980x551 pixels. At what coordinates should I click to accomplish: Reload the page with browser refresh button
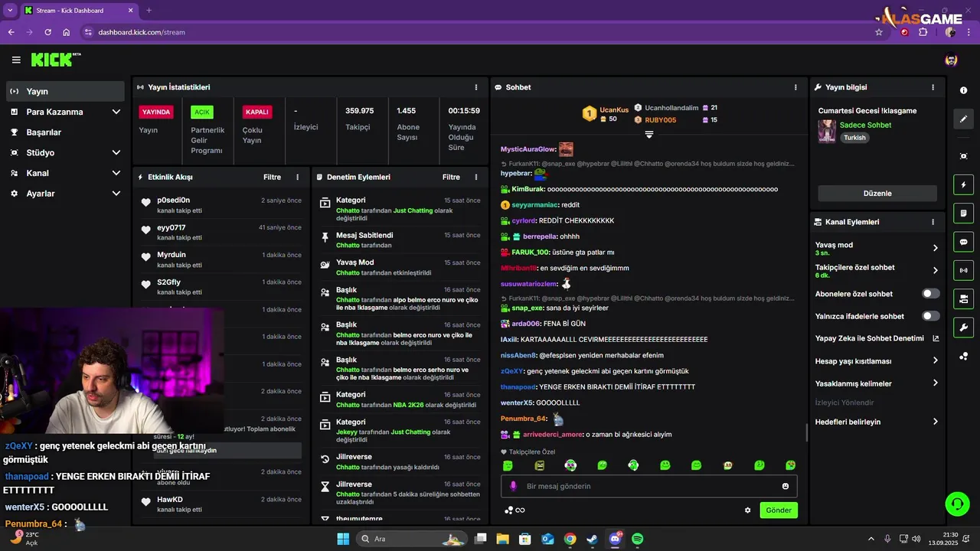(x=47, y=32)
